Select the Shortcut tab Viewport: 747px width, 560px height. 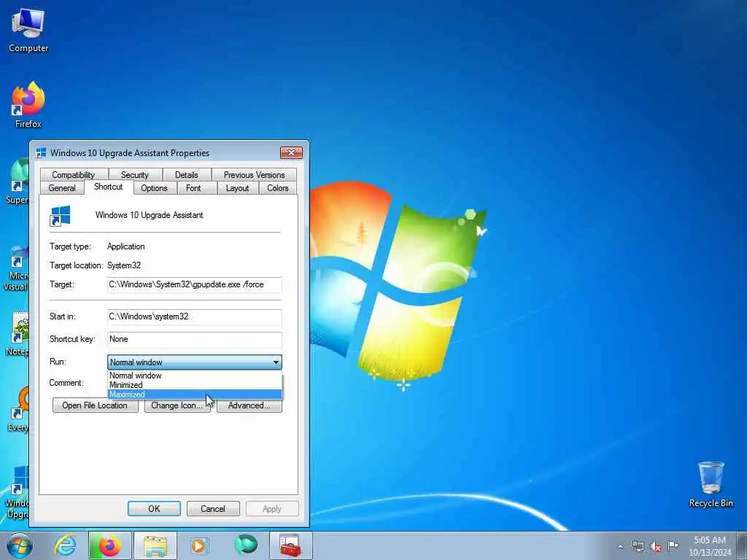pos(108,187)
